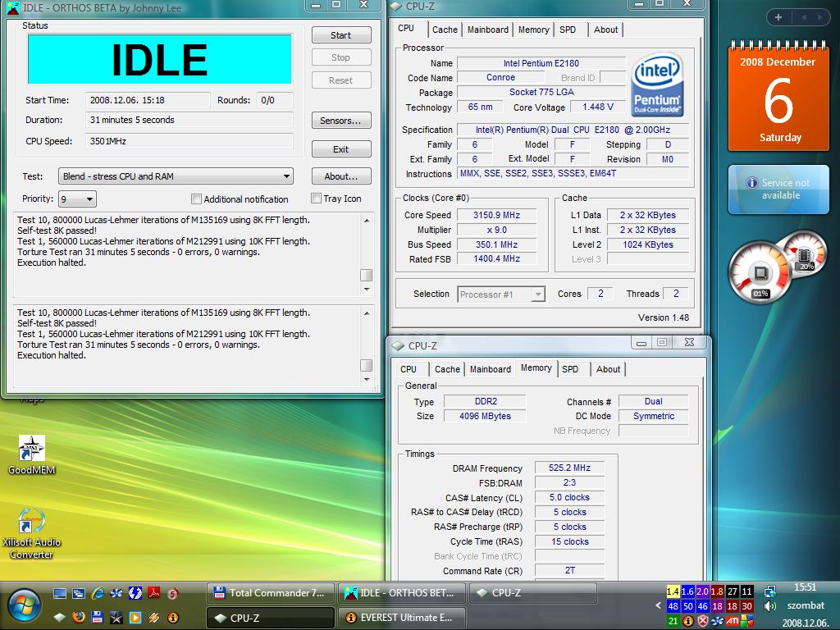Open the ATI tray icon

(x=733, y=621)
